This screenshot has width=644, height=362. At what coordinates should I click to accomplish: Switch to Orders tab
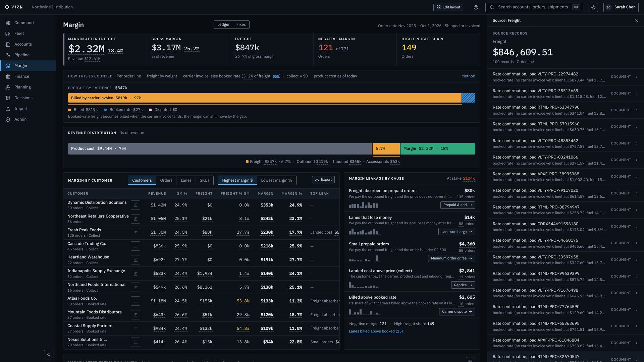point(166,180)
